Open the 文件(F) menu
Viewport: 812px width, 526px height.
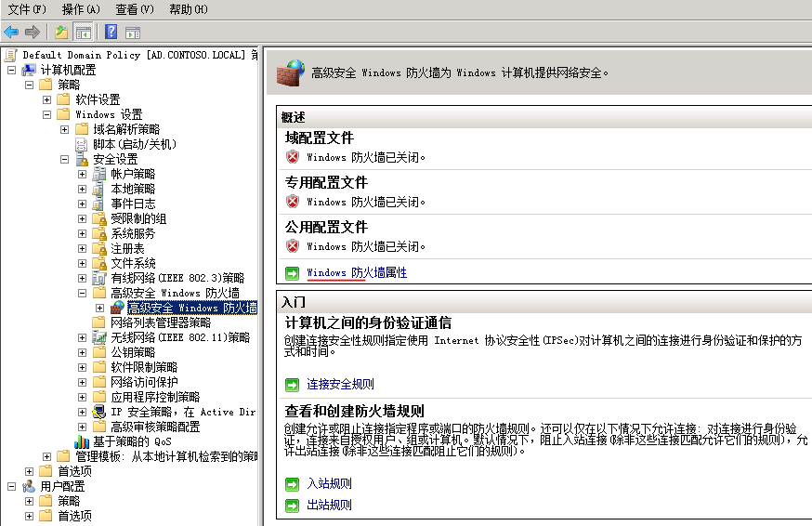coord(27,9)
